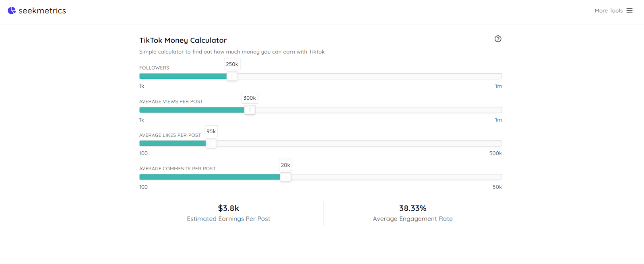Click the 250k followers value tooltip
Screen dimensions: 644x264
pos(232,64)
